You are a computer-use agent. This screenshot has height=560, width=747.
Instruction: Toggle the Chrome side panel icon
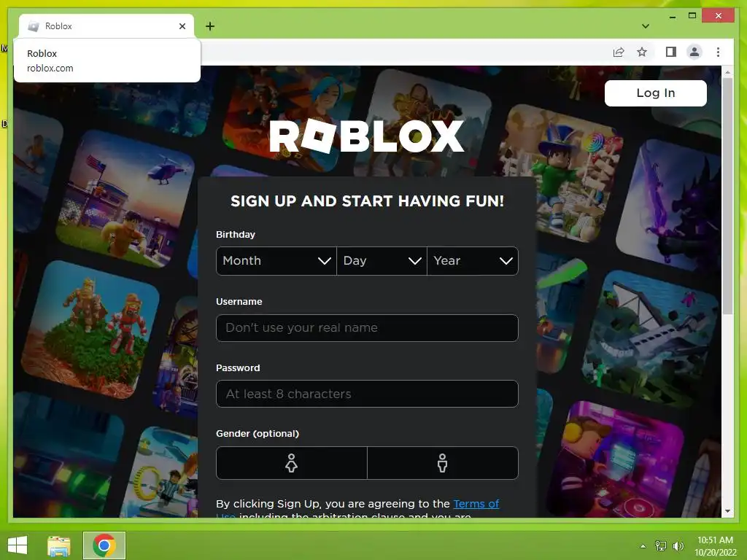(671, 52)
